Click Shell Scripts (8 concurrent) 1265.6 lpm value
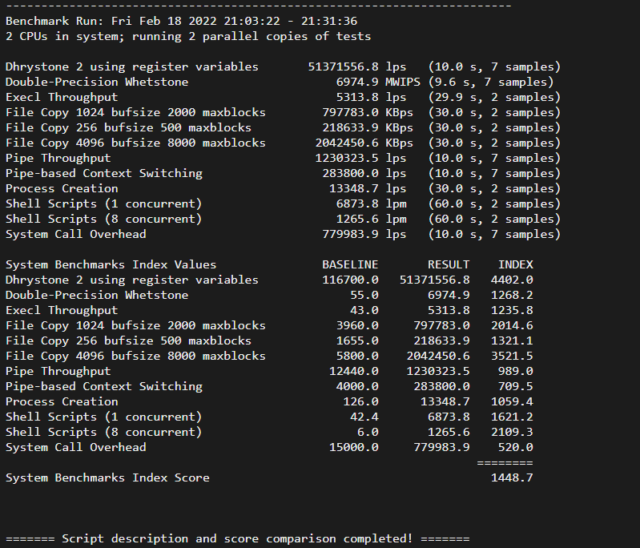Image resolution: width=640 pixels, height=548 pixels. [372, 219]
